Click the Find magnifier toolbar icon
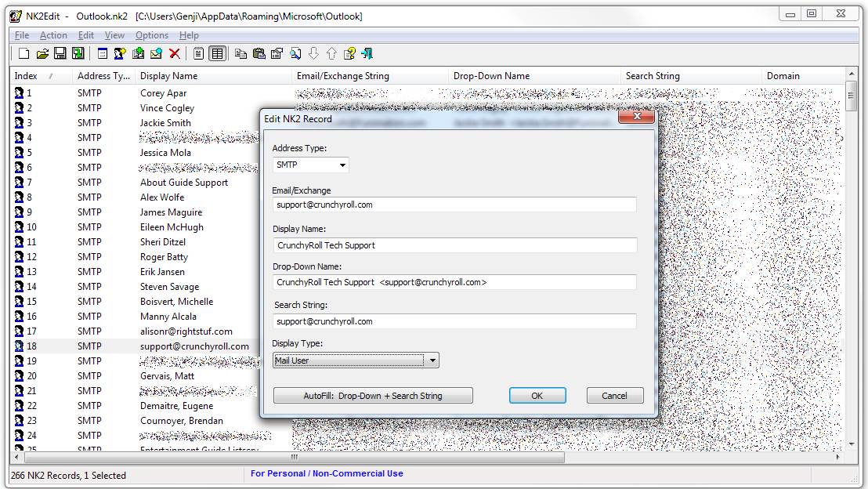The width and height of the screenshot is (868, 489). pos(295,54)
